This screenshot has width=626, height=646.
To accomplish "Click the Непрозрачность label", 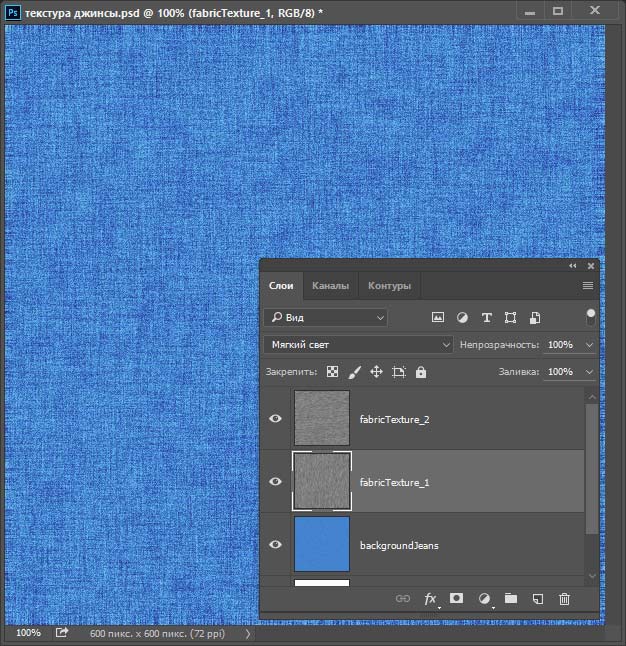I will (499, 344).
